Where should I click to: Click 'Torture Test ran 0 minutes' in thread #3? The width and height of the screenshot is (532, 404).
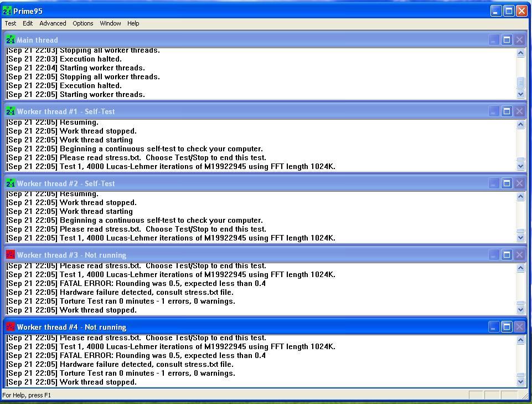[x=107, y=301]
